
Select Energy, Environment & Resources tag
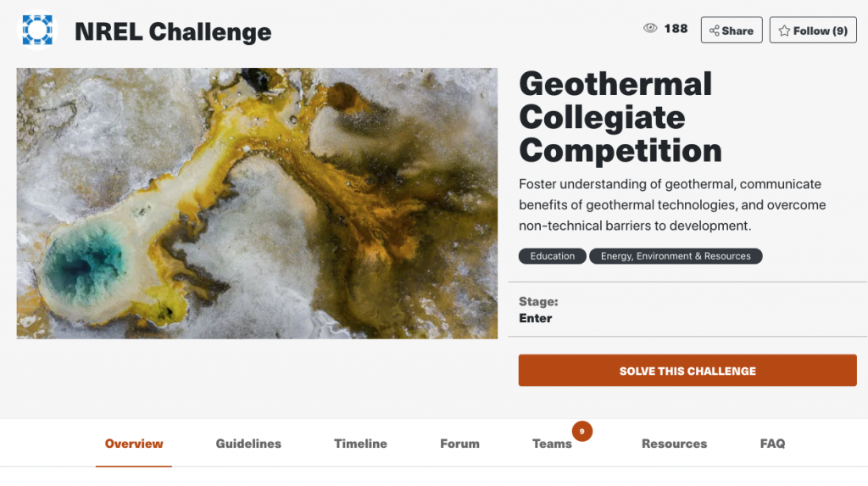coord(676,256)
